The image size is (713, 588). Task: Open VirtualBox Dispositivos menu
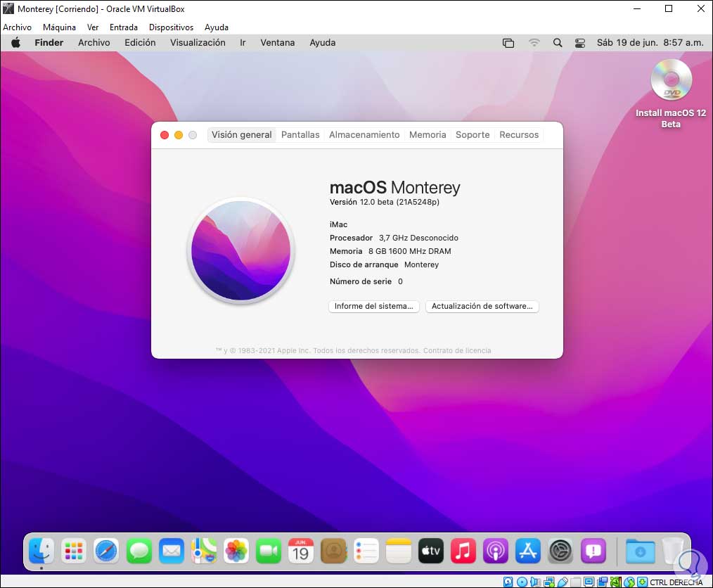[x=171, y=27]
